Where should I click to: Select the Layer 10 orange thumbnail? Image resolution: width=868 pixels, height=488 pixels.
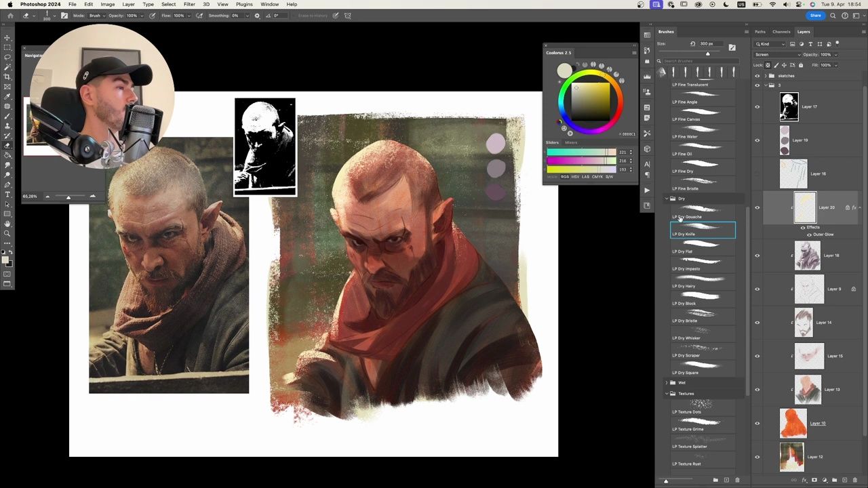pos(792,423)
